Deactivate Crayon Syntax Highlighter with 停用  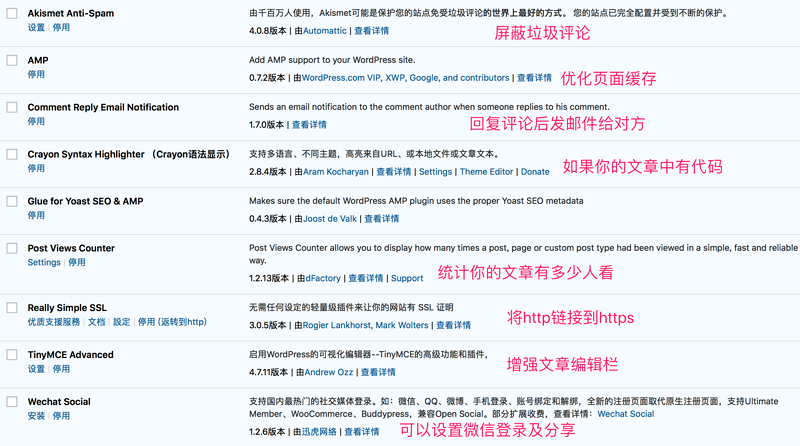(36, 168)
